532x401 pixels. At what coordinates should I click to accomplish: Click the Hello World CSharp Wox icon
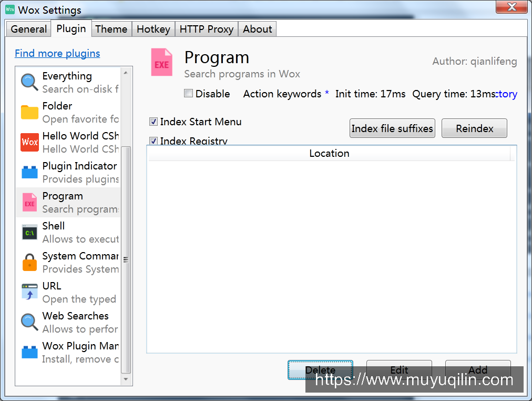point(29,142)
